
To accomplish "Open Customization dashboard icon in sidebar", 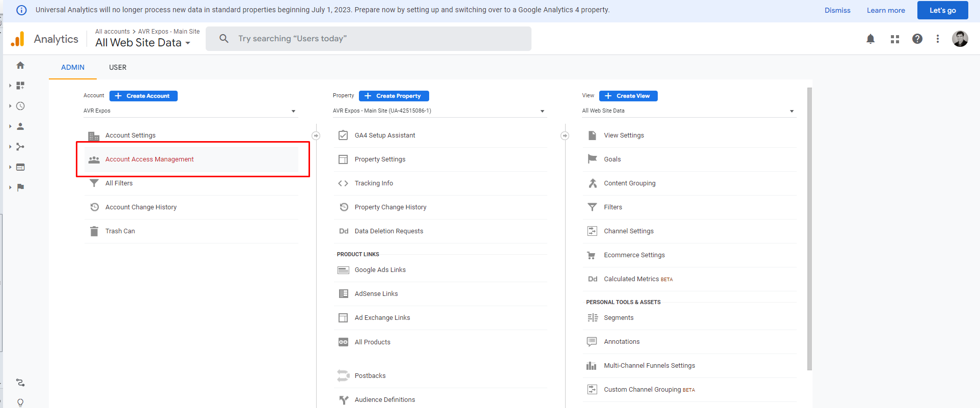I will pyautogui.click(x=20, y=86).
